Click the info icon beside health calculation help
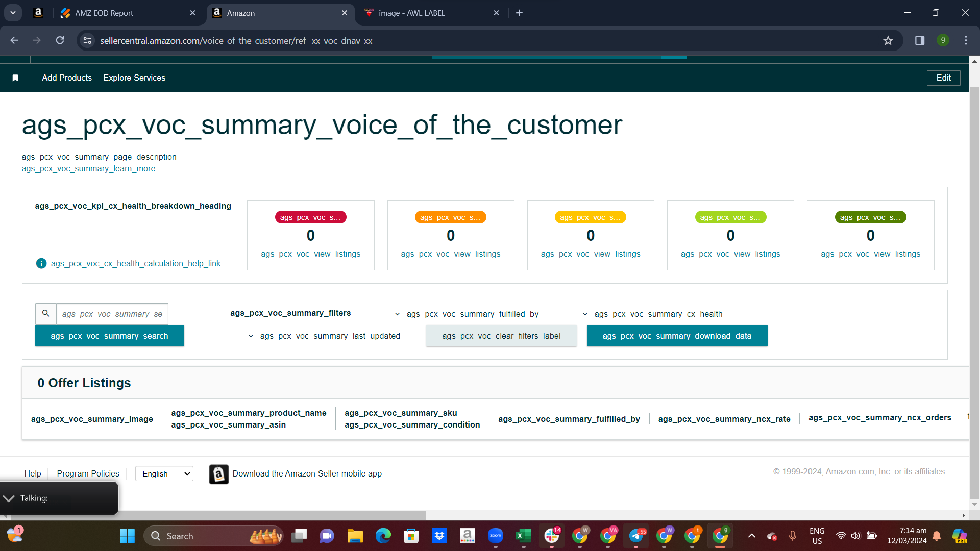Image resolution: width=980 pixels, height=551 pixels. (x=41, y=263)
